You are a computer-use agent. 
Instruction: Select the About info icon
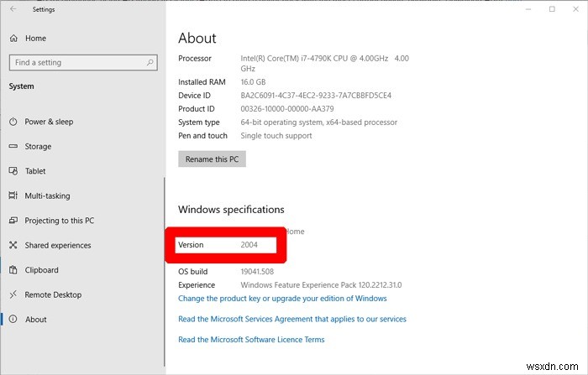click(13, 319)
